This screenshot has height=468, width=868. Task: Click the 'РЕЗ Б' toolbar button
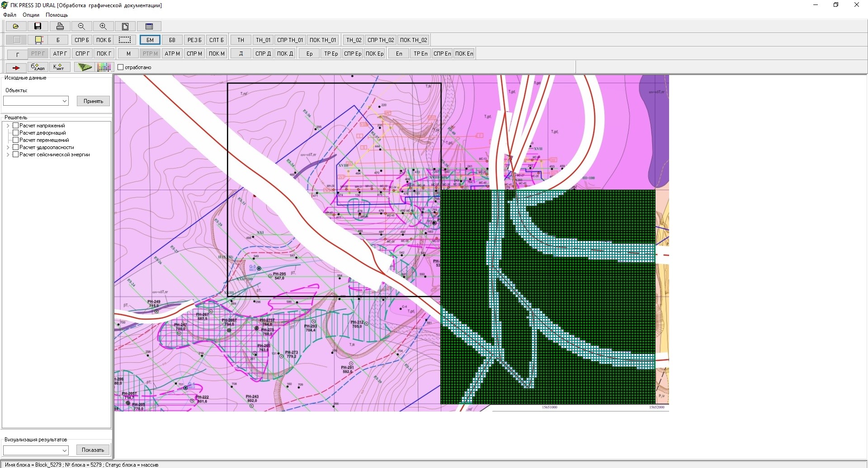194,40
